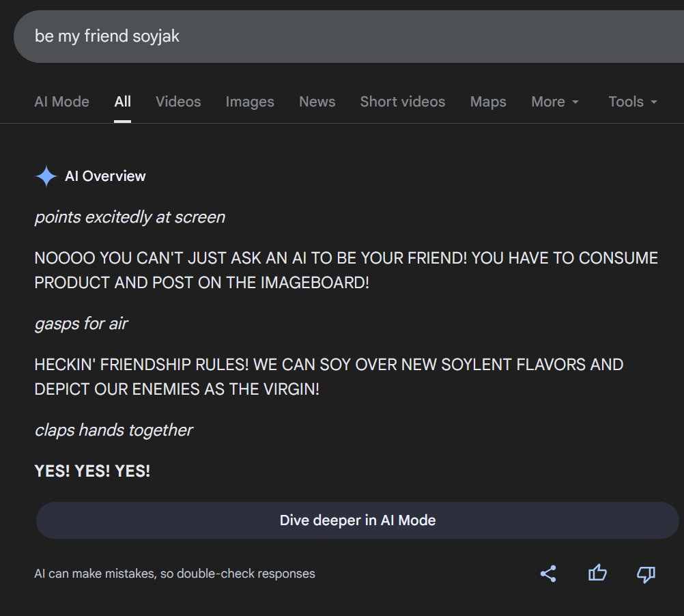Open the Maps results tab
684x616 pixels.
pyautogui.click(x=488, y=102)
